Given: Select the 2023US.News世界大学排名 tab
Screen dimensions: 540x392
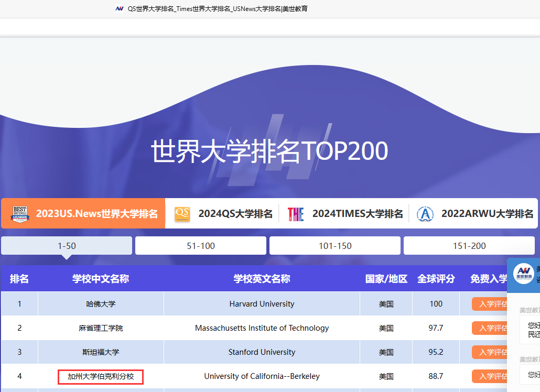Looking at the screenshot, I should pyautogui.click(x=83, y=213).
